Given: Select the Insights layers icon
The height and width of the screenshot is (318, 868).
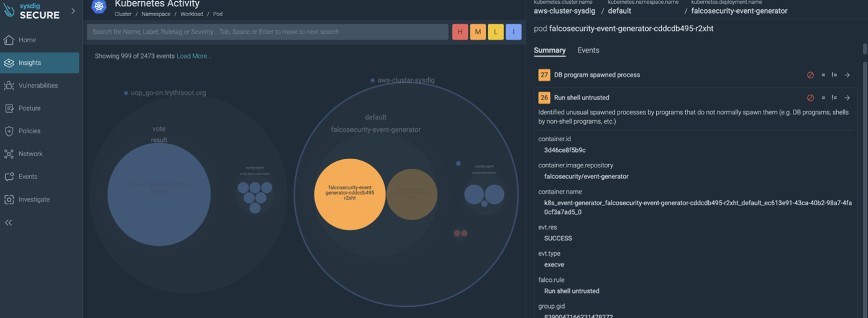Looking at the screenshot, I should coord(9,63).
